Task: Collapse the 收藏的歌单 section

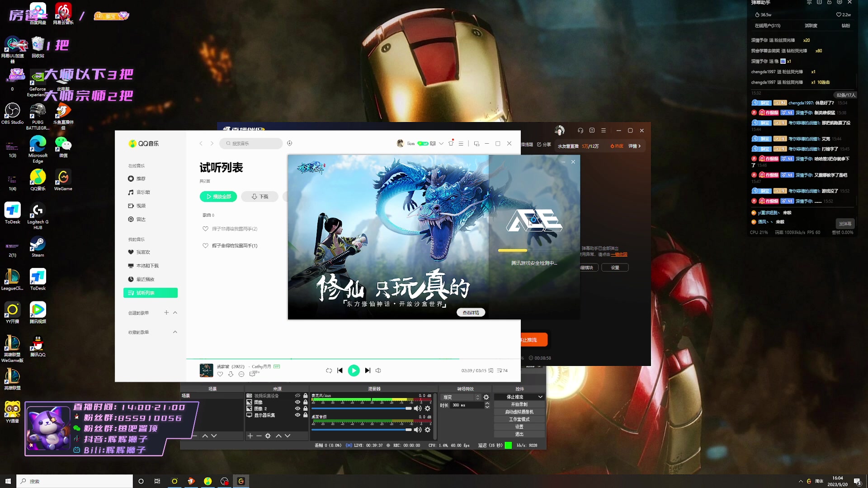Action: [x=175, y=332]
